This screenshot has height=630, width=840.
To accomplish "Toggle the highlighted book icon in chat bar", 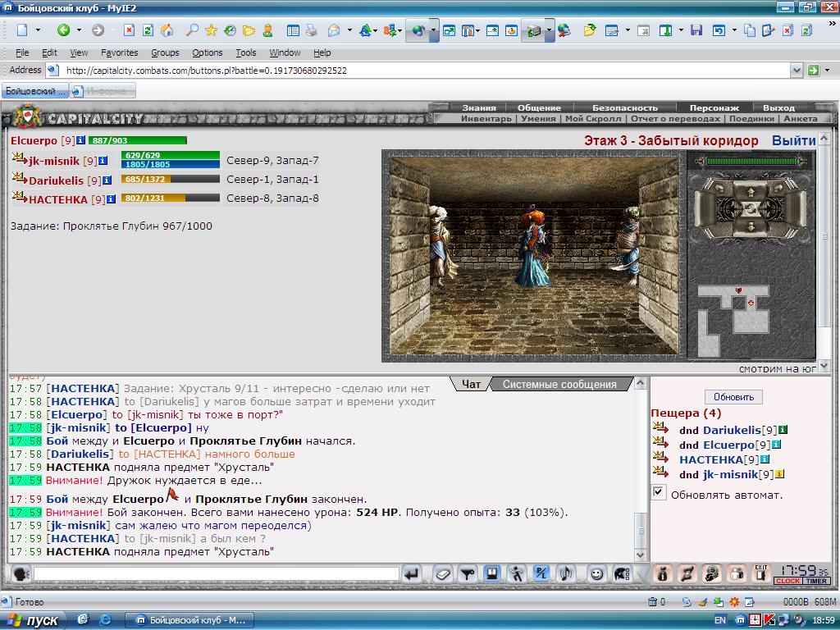I will (x=492, y=573).
